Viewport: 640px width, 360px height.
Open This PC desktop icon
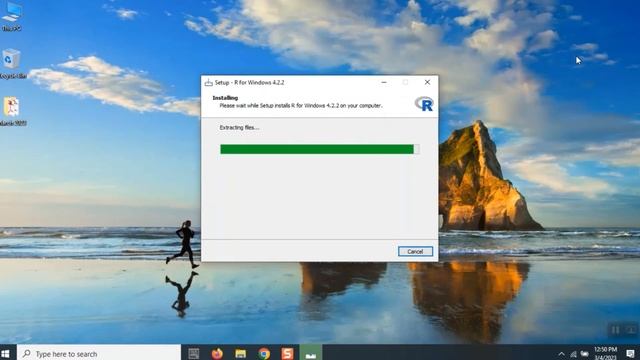click(11, 16)
